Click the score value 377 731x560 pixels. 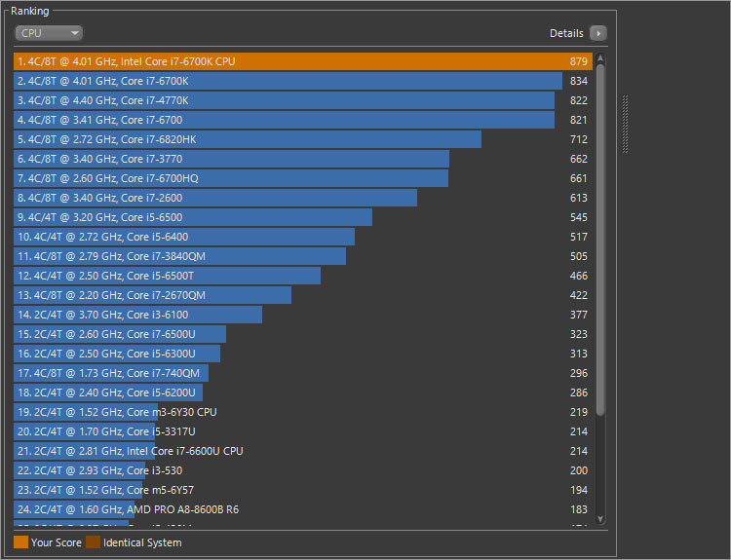pyautogui.click(x=579, y=315)
